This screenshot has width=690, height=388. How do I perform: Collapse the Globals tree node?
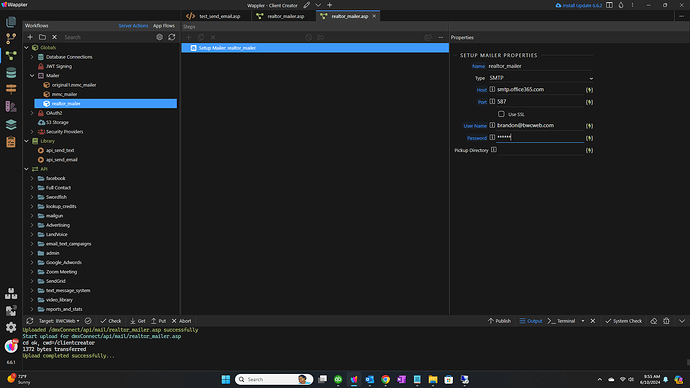click(x=26, y=48)
